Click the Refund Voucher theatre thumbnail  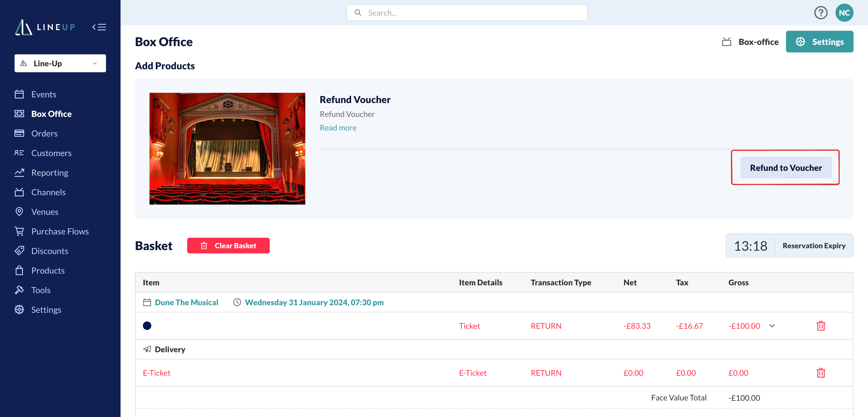[227, 149]
